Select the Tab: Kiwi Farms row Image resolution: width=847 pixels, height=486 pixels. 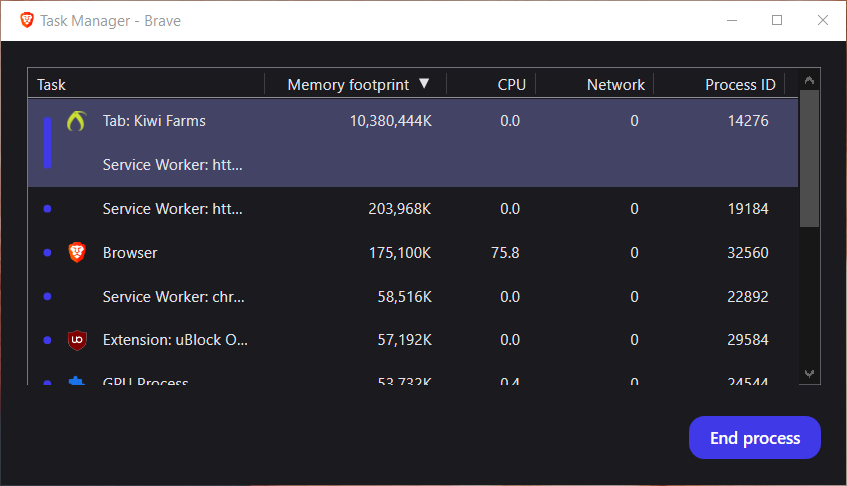point(413,121)
